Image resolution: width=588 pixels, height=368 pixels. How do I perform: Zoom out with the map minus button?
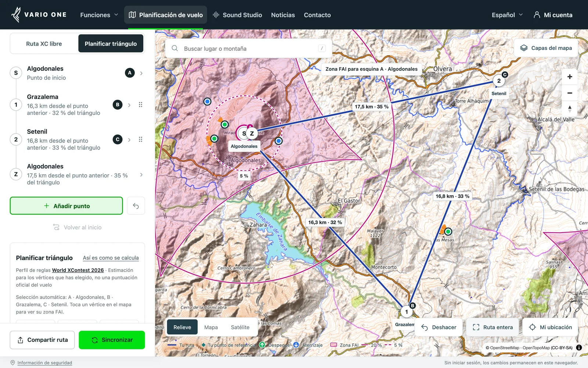pos(570,93)
